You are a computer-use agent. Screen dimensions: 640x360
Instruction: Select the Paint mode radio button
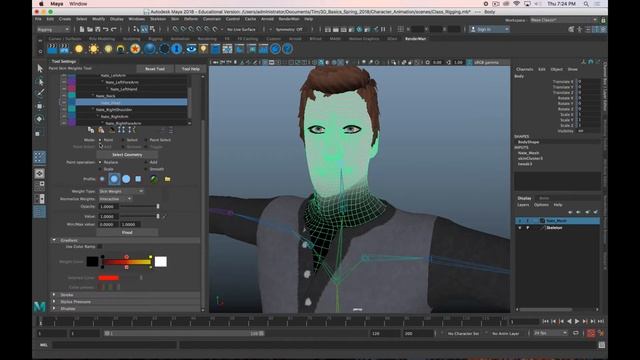tap(100, 140)
